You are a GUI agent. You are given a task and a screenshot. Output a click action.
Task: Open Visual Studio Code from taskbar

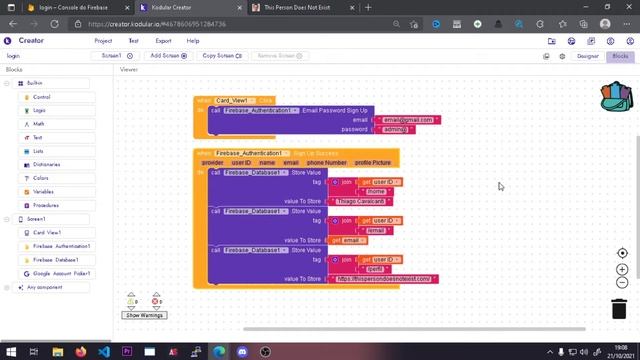pos(104,352)
